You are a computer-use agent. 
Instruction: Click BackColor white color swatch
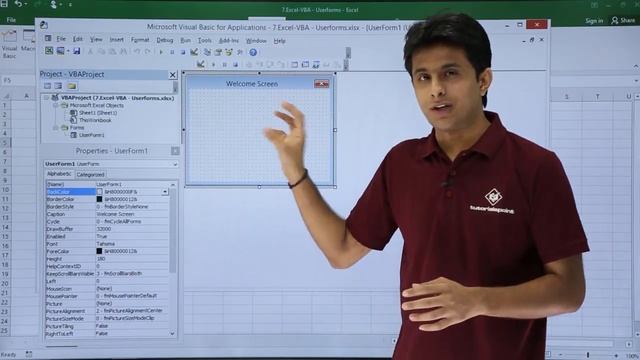100,191
